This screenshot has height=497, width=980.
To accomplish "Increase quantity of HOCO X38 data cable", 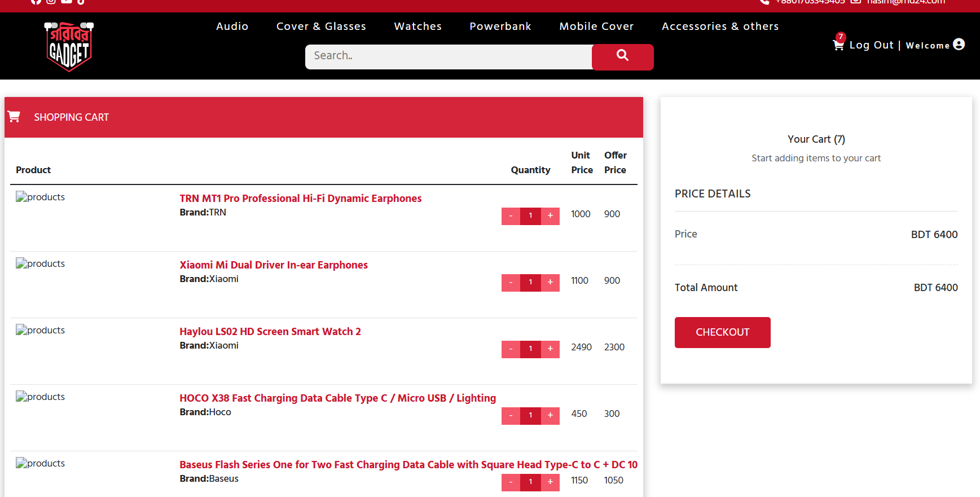I will point(550,416).
